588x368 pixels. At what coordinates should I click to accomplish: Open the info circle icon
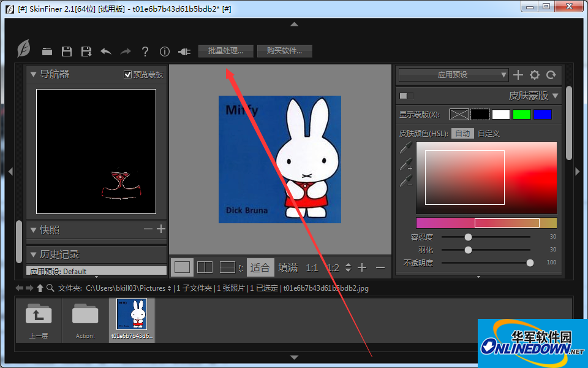(x=165, y=52)
